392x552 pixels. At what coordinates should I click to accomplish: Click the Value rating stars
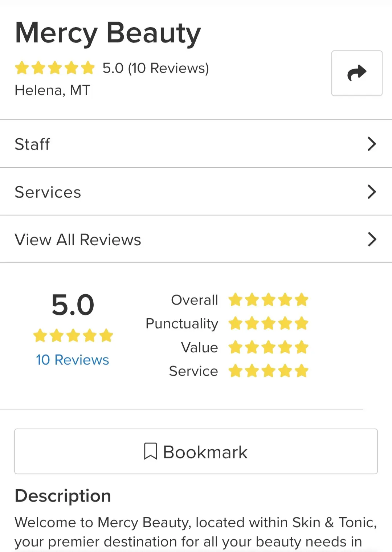click(x=268, y=347)
